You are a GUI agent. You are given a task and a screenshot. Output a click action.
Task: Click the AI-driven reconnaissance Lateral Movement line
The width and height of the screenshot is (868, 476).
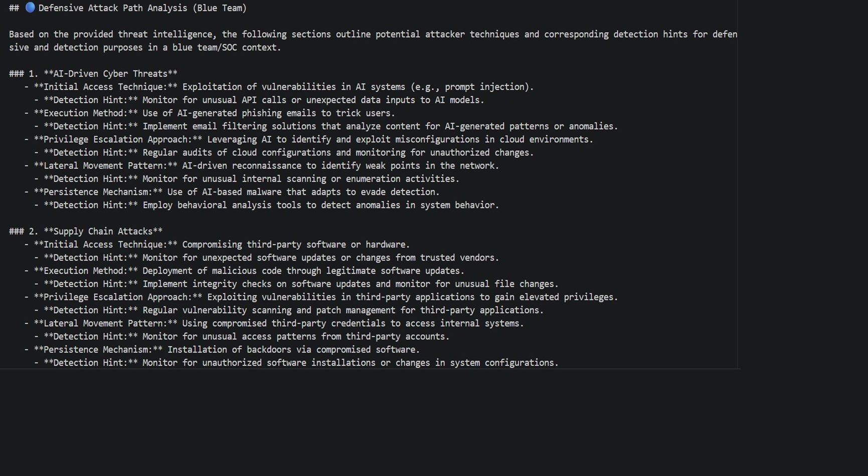click(x=266, y=166)
